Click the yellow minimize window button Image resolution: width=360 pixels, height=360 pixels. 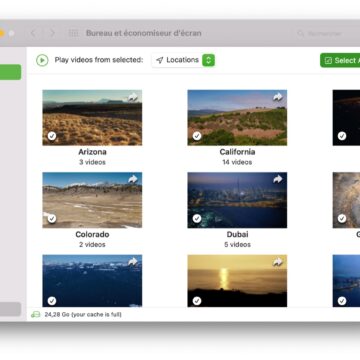point(2,33)
